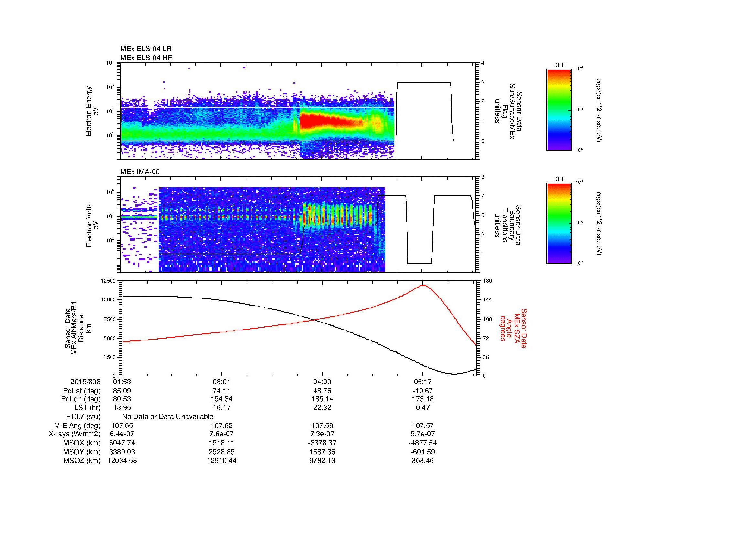Click the date label '2015/308'
This screenshot has height=534, width=756.
click(x=85, y=382)
